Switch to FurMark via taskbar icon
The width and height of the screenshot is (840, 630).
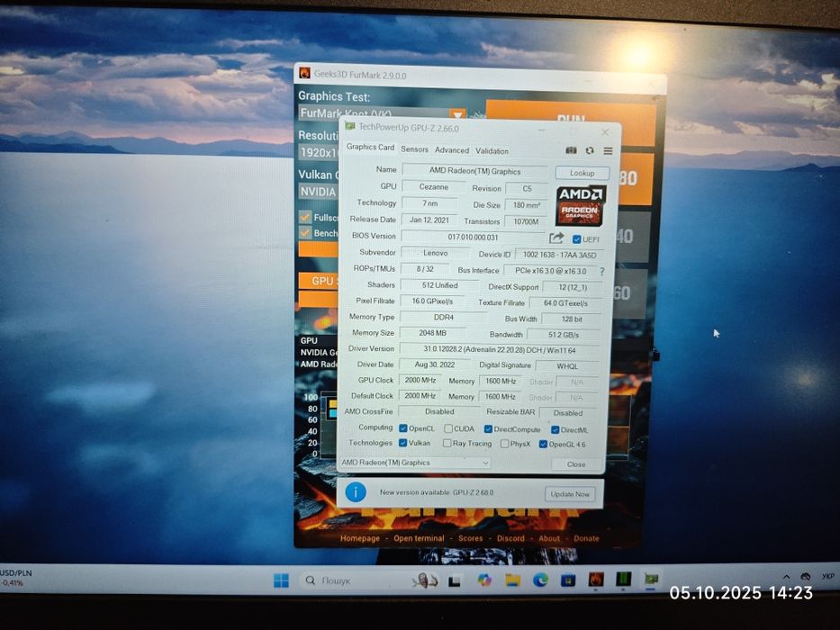point(596,579)
